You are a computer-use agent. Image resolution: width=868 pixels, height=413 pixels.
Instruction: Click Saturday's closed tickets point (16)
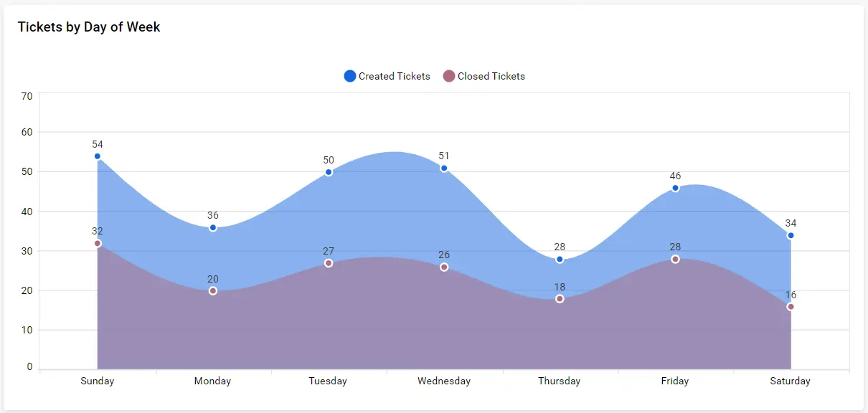coord(791,307)
